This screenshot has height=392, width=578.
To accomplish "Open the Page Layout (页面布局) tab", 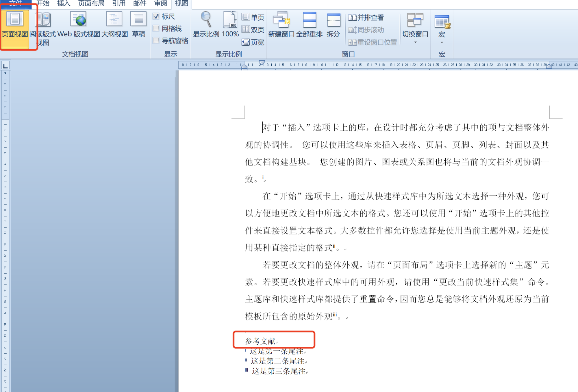I will [x=91, y=3].
